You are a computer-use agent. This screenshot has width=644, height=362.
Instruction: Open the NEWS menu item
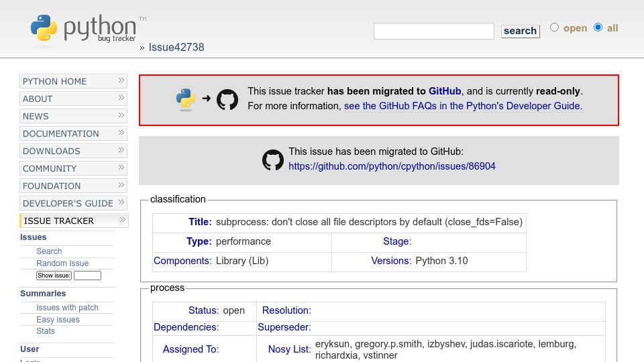(73, 116)
